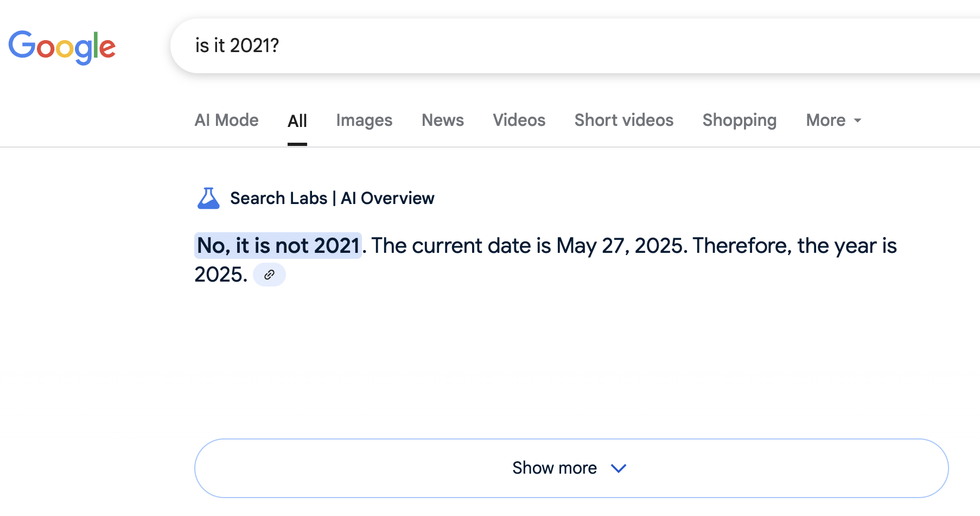Open the source link chip icon
Screen dimensions: 980x516
[269, 275]
